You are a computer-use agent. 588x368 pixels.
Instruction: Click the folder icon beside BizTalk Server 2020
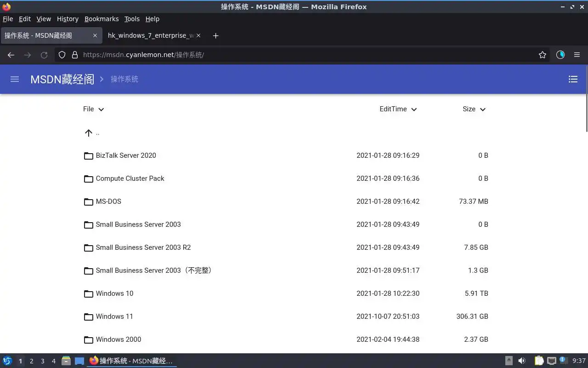coord(89,155)
